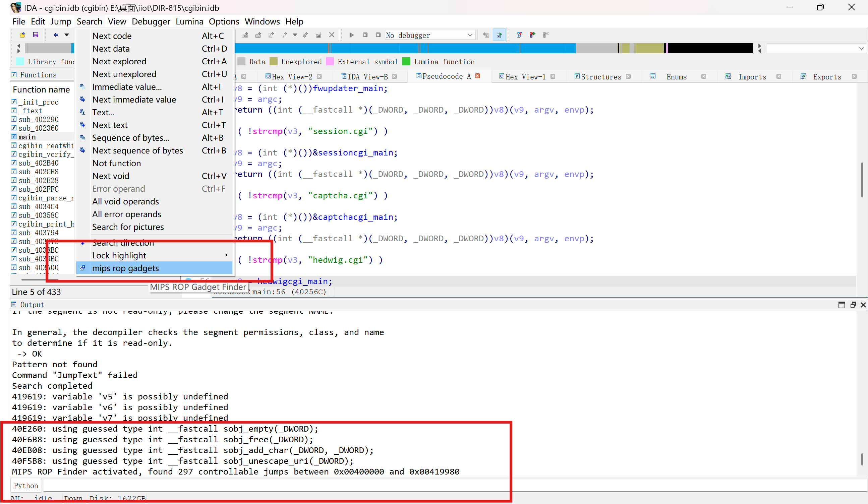Close the Hex View-2 tab
Image resolution: width=868 pixels, height=504 pixels.
pyautogui.click(x=319, y=76)
